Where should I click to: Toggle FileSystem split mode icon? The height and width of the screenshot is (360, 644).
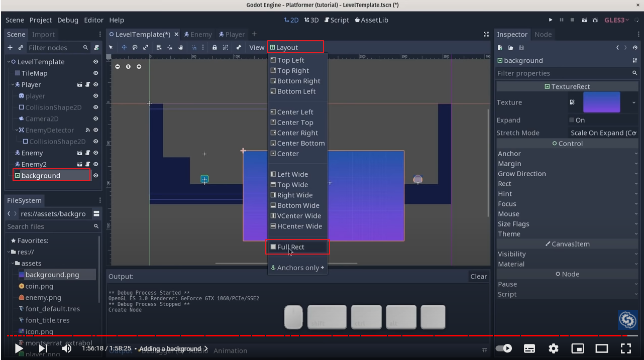(96, 214)
